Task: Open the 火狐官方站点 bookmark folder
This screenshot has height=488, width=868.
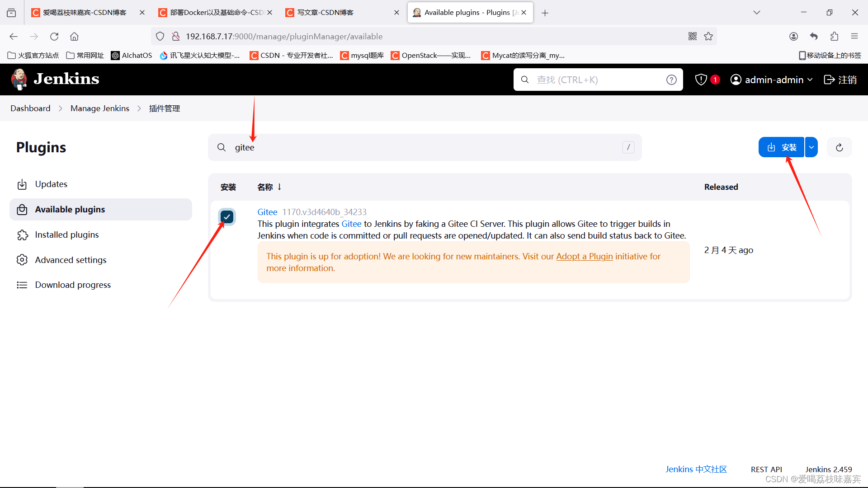Action: click(33, 55)
